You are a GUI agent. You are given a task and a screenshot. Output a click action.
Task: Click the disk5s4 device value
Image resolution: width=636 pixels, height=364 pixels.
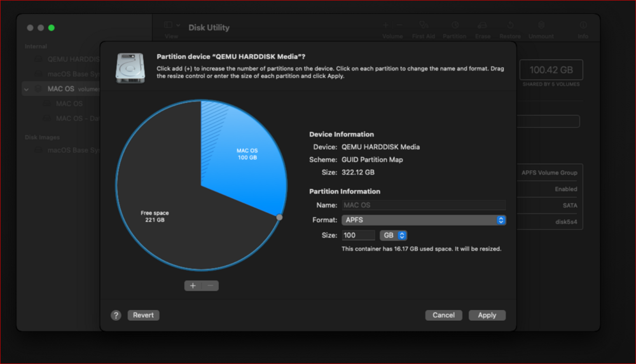click(566, 222)
